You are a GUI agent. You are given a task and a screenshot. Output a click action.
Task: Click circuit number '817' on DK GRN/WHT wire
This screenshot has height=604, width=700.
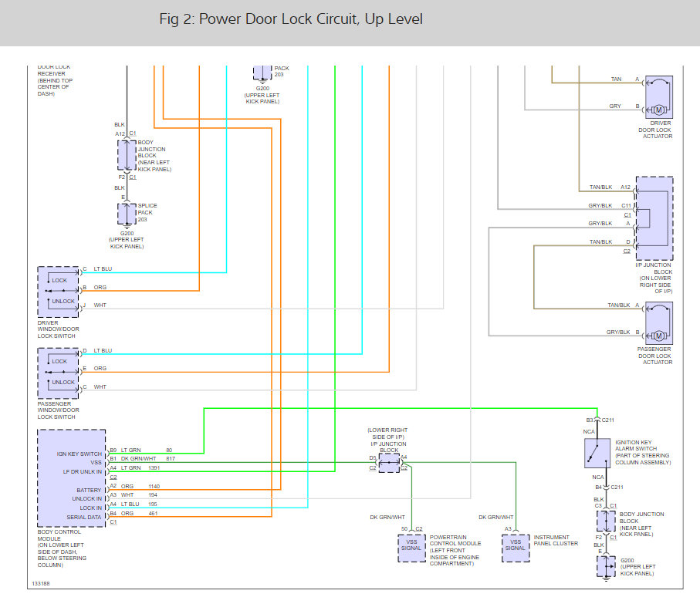pos(171,458)
